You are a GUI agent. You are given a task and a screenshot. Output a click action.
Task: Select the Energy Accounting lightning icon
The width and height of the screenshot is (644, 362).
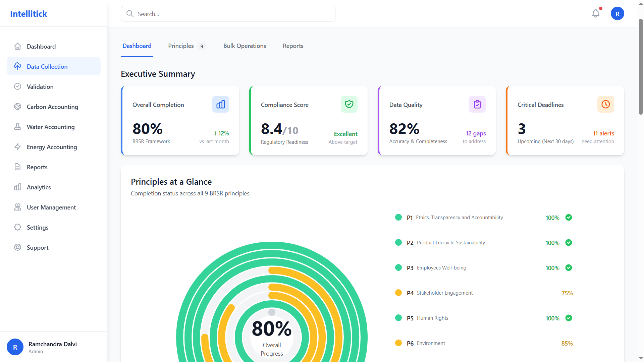click(17, 147)
